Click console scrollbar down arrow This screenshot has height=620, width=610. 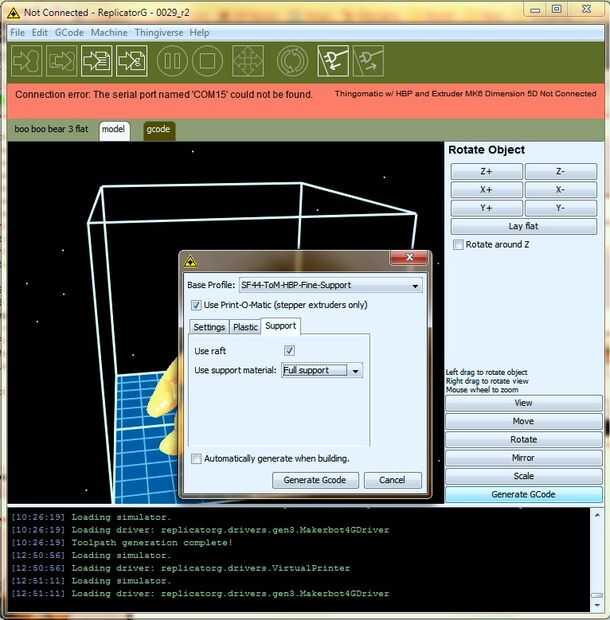point(597,605)
